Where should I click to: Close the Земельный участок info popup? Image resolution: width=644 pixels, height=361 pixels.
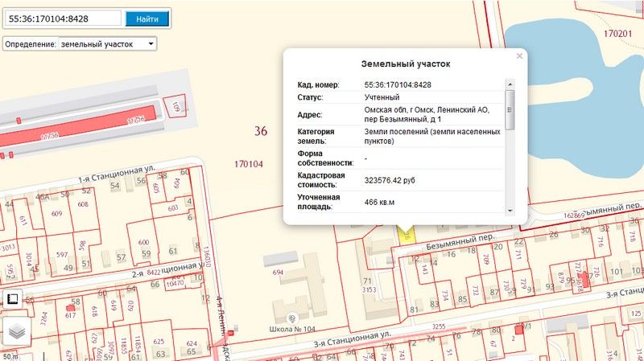pos(519,56)
